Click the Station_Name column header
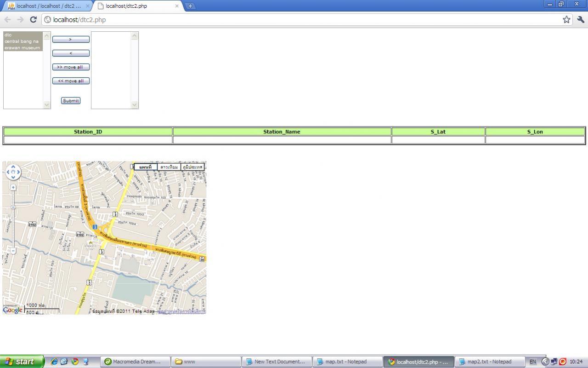 coord(282,132)
